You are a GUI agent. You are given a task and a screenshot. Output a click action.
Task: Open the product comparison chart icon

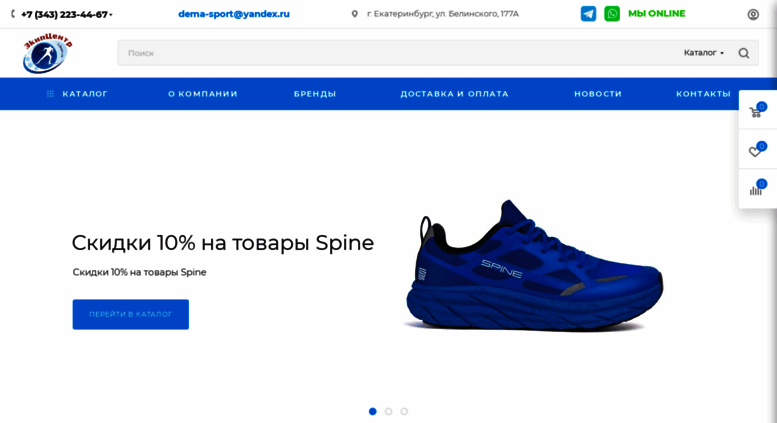[x=755, y=189]
